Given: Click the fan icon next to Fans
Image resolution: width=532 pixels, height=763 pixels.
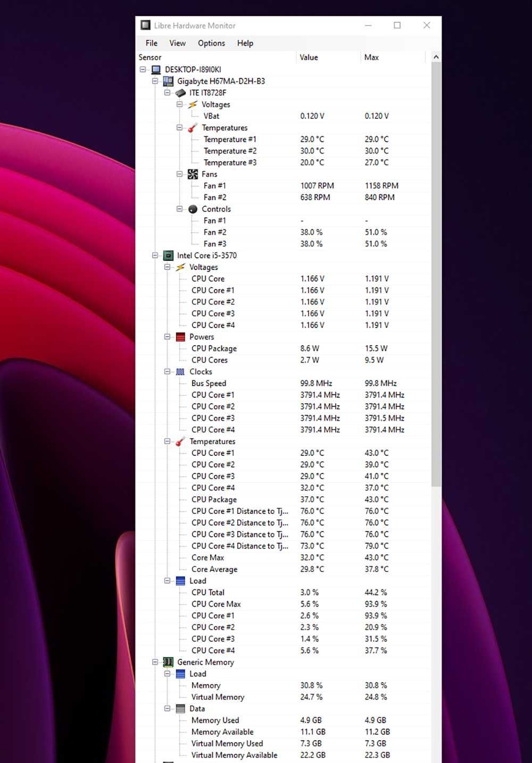Looking at the screenshot, I should 193,174.
